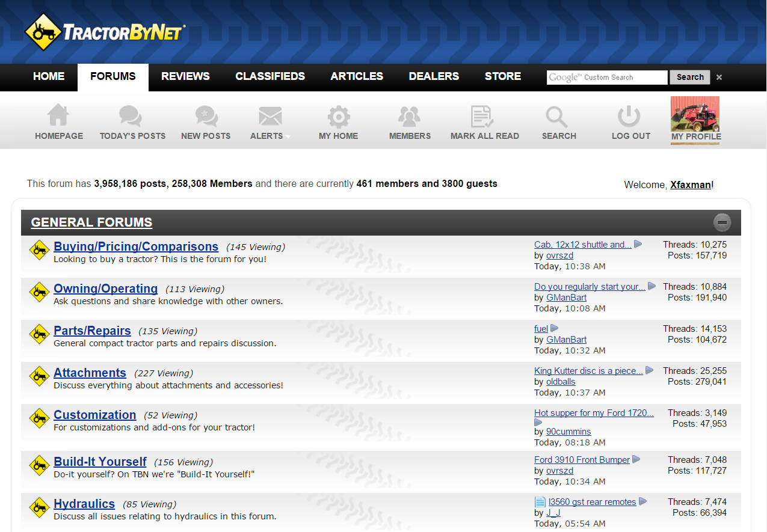Screen dimensions: 767x532
Task: Open the Classifieds tab
Action: 270,76
